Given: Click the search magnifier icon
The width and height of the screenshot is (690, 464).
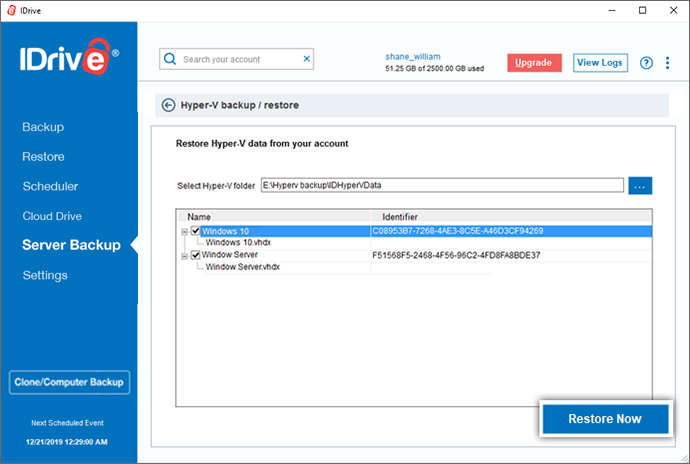Looking at the screenshot, I should 170,59.
